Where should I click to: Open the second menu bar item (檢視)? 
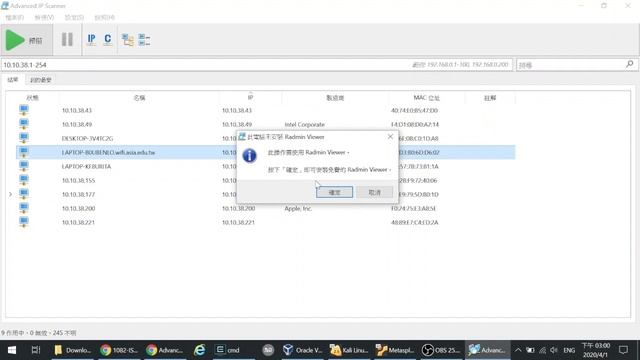click(x=44, y=18)
